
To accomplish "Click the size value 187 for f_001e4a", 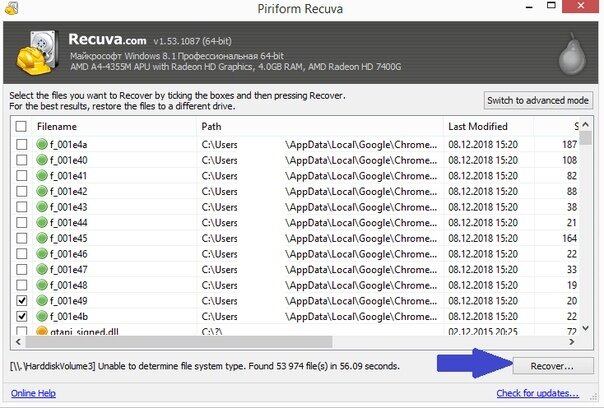I will pyautogui.click(x=570, y=144).
